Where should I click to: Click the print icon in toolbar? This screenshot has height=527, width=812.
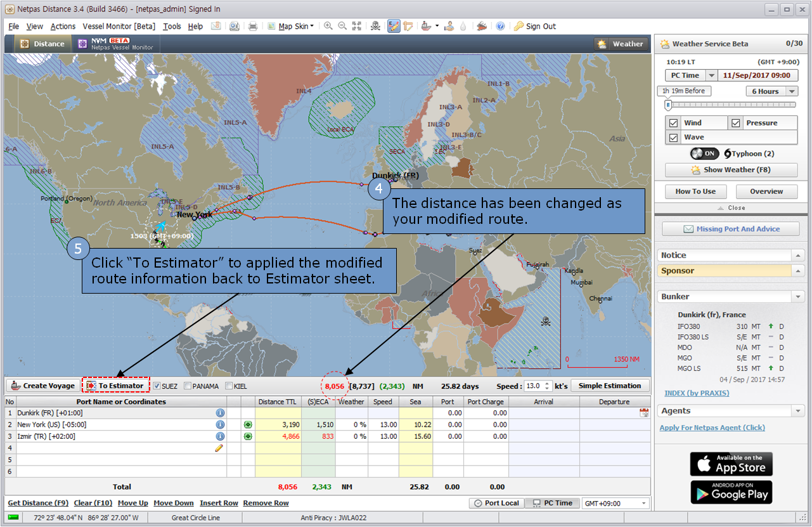pos(253,26)
